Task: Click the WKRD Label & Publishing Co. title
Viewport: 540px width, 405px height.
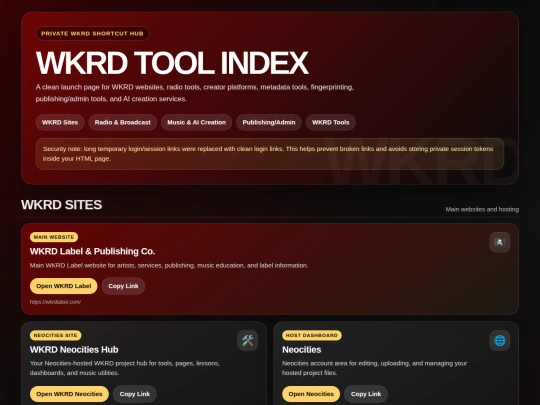Action: coord(92,251)
